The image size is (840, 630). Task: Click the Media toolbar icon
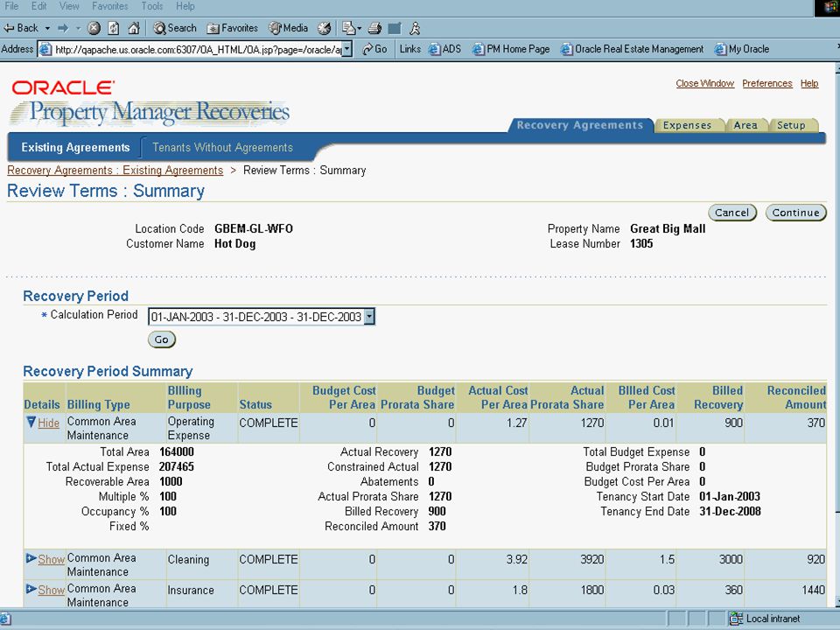(x=288, y=28)
